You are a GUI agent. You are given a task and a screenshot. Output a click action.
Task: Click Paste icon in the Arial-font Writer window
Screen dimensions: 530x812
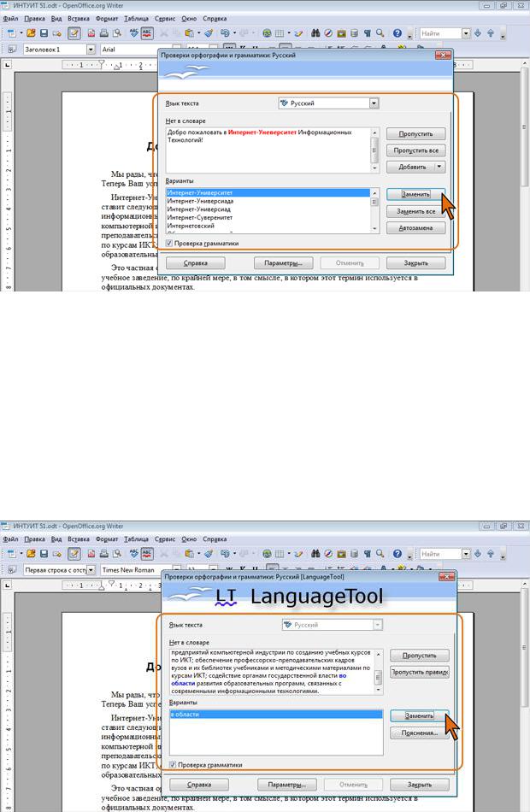190,33
